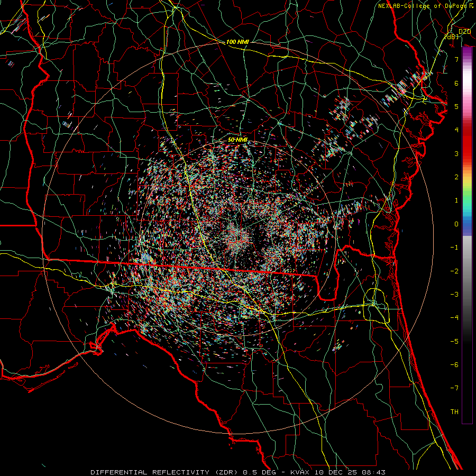Click the DZD product label above scale
Screen dimensions: 476x476
pyautogui.click(x=464, y=32)
